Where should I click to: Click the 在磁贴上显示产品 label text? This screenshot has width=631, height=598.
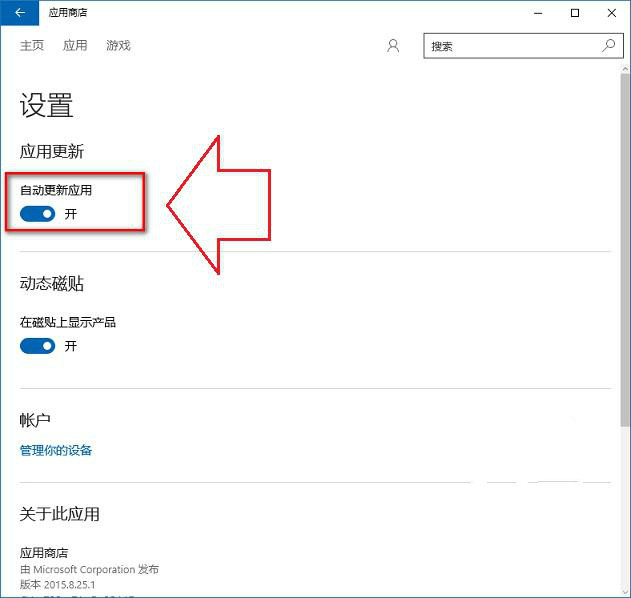pyautogui.click(x=68, y=322)
